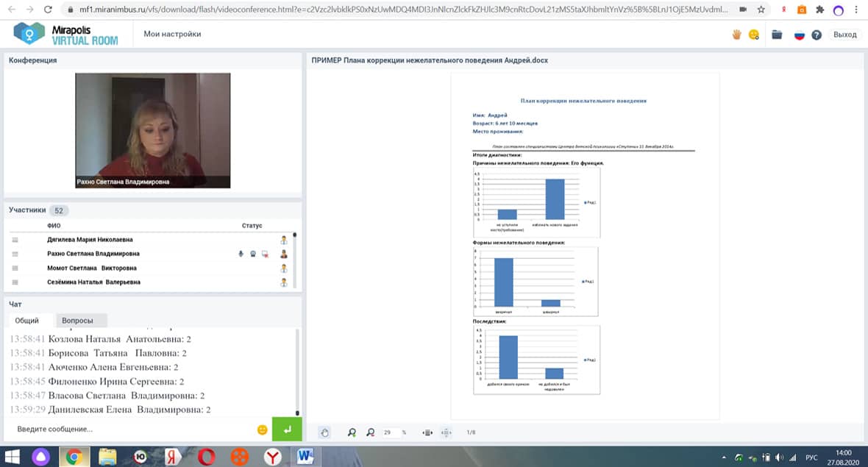Sort participants by ФИО column header

[x=54, y=226]
